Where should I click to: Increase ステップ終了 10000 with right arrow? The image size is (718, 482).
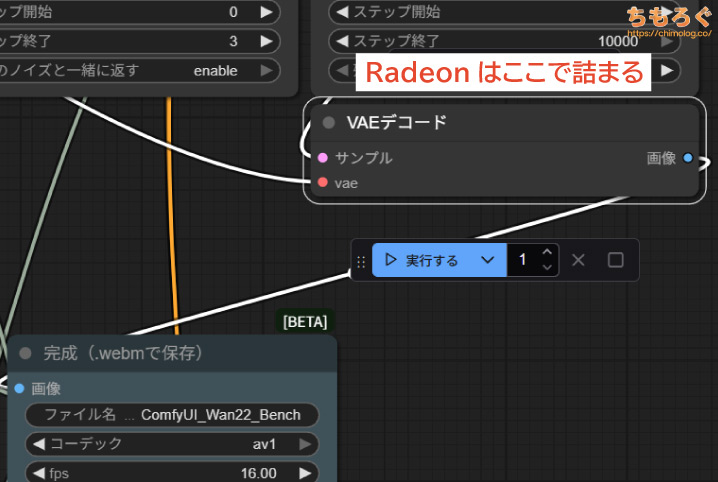click(667, 41)
